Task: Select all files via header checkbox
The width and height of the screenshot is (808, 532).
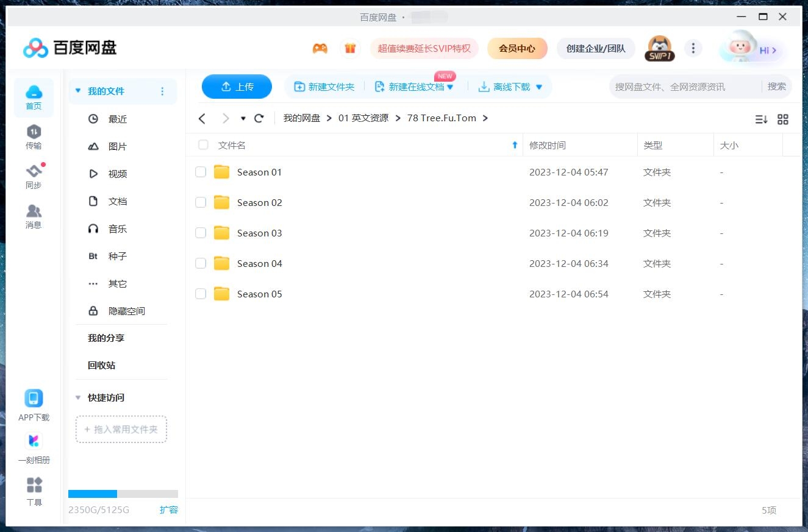Action: (x=202, y=145)
